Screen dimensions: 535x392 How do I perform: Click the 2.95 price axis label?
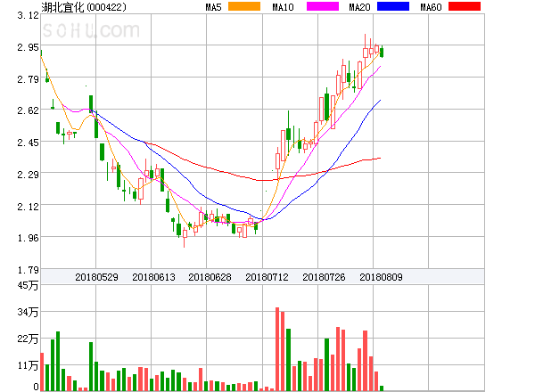click(x=28, y=47)
